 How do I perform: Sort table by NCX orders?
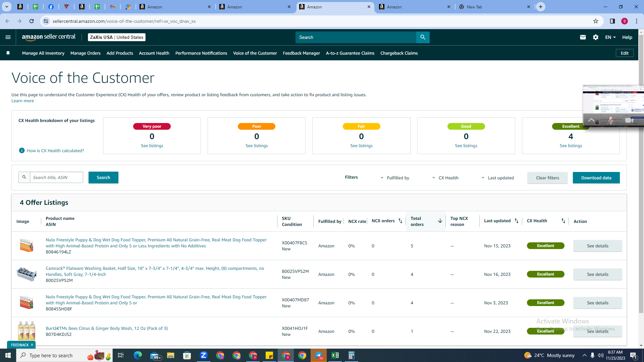400,221
